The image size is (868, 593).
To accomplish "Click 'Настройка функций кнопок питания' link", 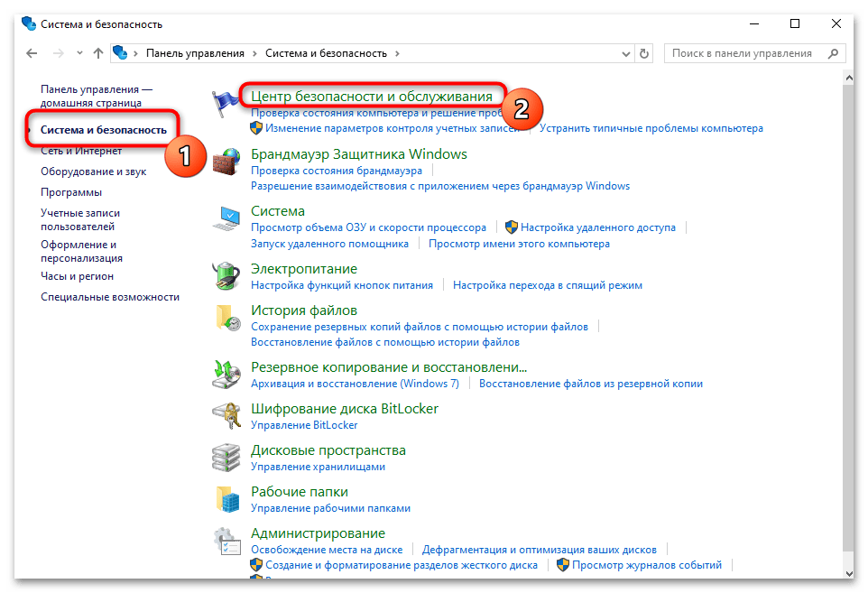I will point(342,285).
